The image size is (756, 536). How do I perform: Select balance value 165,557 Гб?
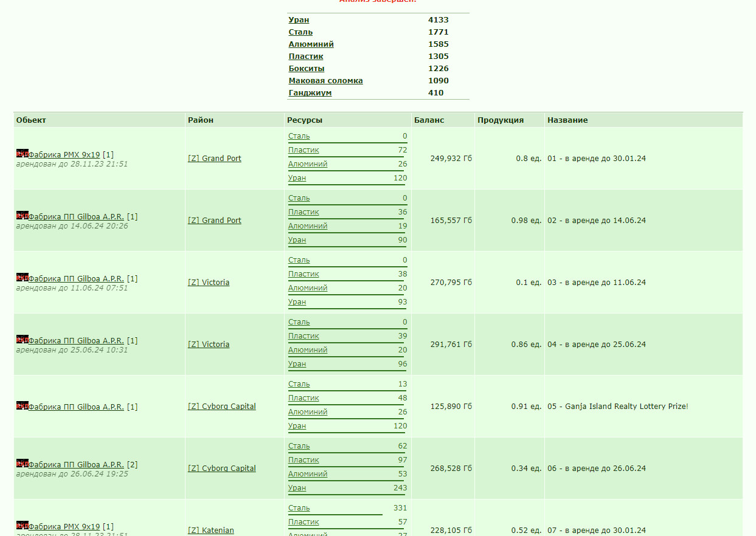tap(451, 221)
